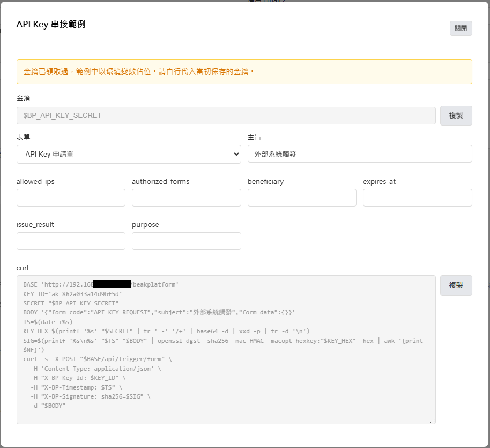This screenshot has height=448, width=490.
Task: Click into the authorized_forms input
Action: [x=186, y=198]
